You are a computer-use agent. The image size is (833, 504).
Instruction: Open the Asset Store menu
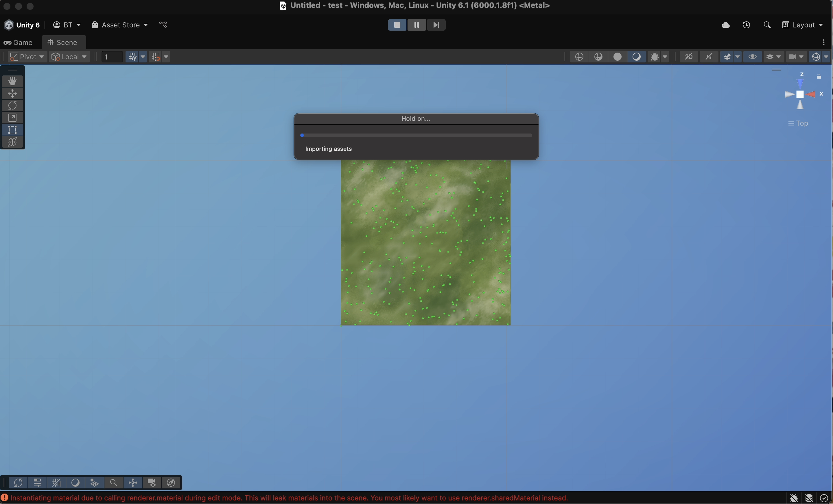click(x=120, y=25)
